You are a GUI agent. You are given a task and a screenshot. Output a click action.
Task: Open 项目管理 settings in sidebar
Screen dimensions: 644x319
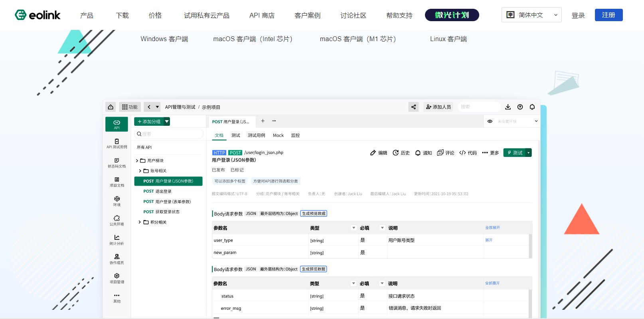tap(117, 278)
